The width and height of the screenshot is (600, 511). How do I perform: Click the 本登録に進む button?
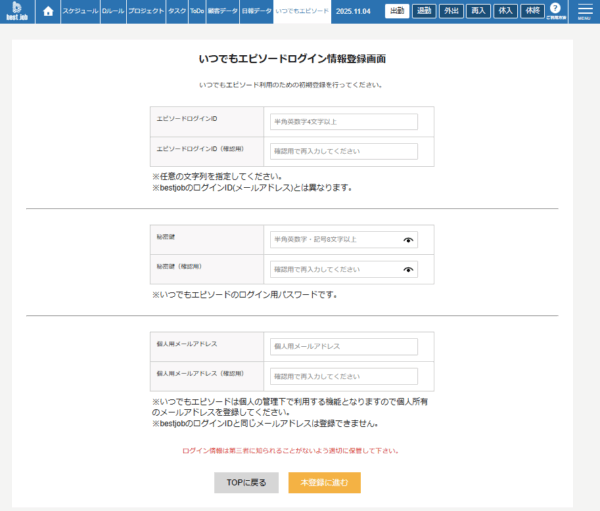(324, 482)
